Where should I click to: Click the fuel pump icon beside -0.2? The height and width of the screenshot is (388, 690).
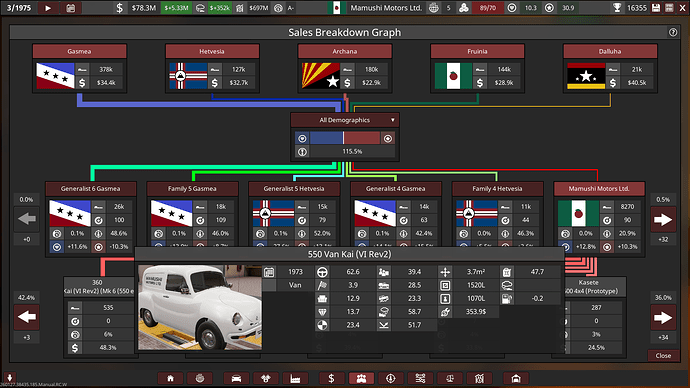coord(506,298)
